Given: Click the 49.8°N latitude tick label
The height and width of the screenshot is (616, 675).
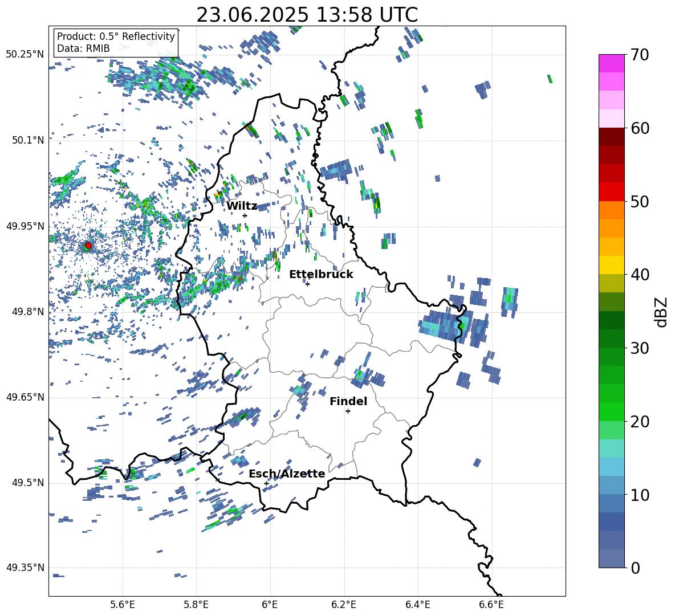Looking at the screenshot, I should coord(28,312).
